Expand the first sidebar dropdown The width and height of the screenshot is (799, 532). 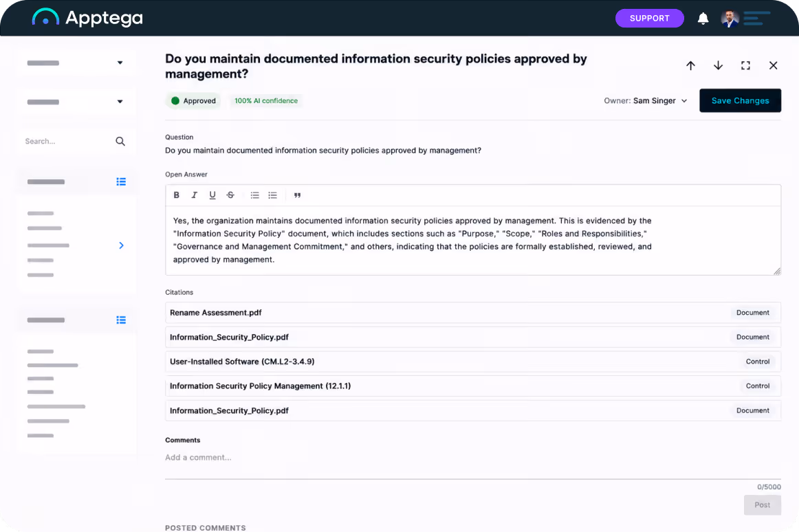coord(76,63)
